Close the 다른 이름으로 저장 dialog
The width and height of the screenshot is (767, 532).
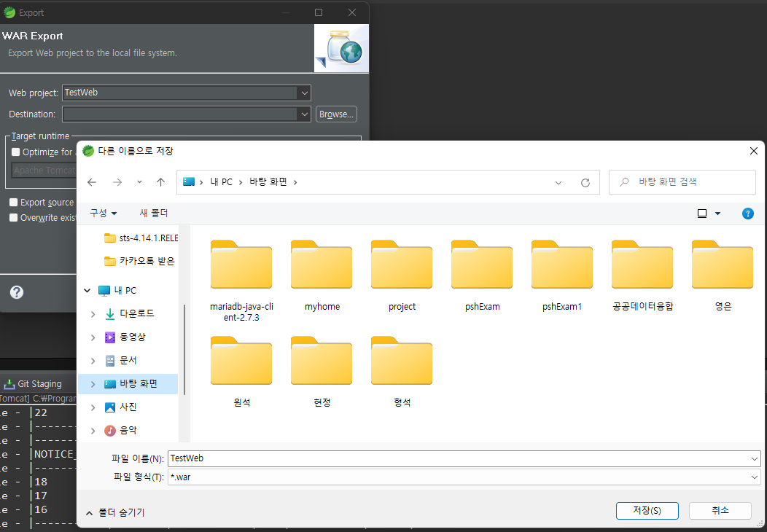coord(754,151)
